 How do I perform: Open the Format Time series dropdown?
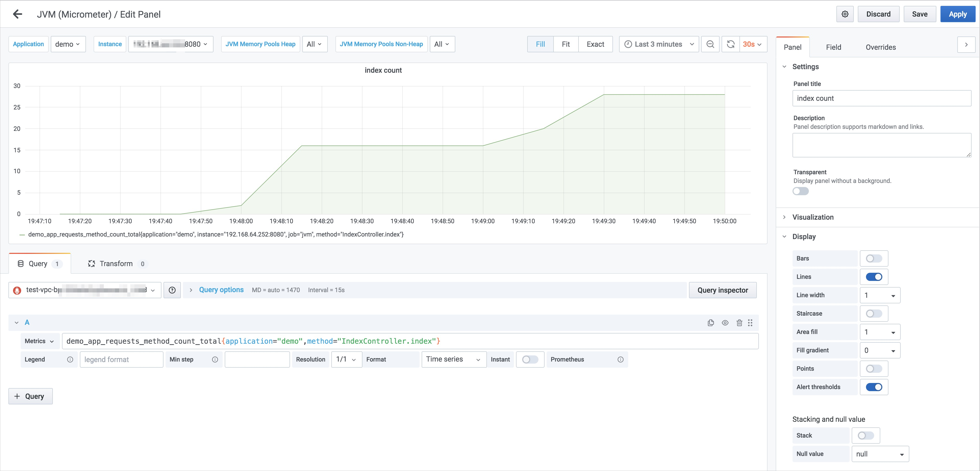coord(454,360)
